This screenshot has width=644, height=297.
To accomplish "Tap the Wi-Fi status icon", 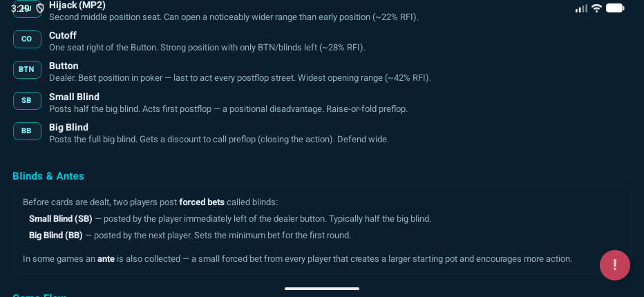I will click(596, 8).
